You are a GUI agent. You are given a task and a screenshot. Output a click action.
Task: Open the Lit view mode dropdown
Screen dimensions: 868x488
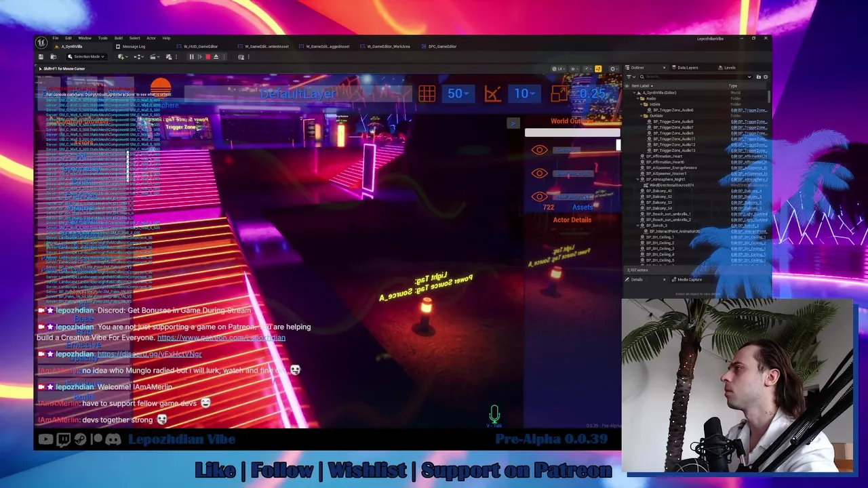pos(559,69)
